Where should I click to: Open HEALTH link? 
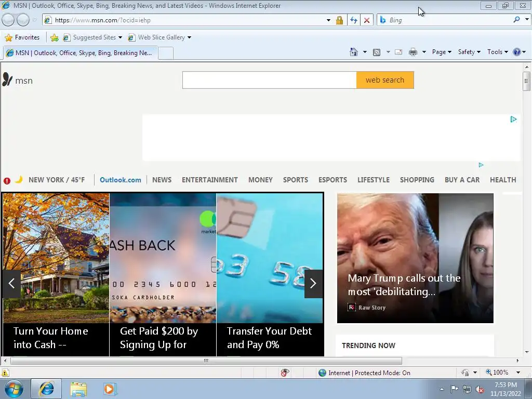click(x=503, y=180)
